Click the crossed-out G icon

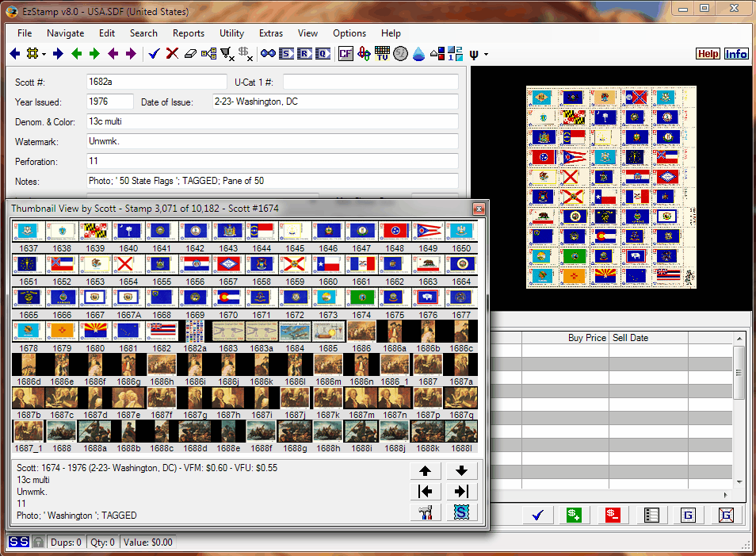724,515
